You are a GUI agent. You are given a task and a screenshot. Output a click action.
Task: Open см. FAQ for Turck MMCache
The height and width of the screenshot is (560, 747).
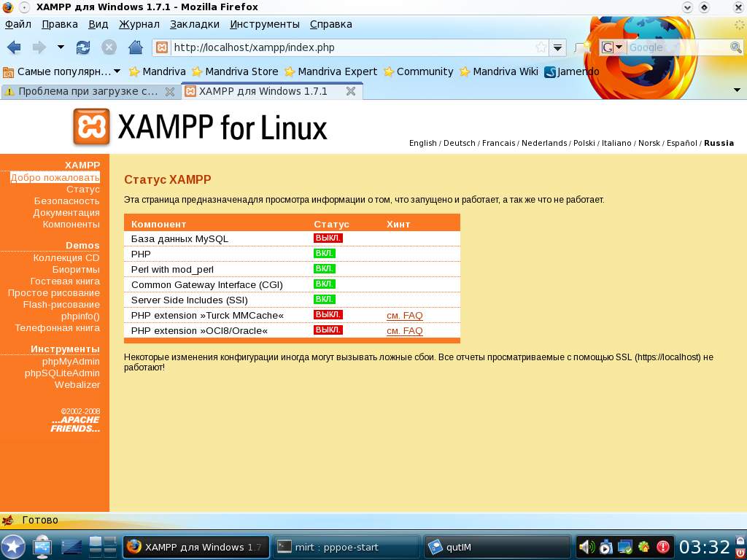404,315
